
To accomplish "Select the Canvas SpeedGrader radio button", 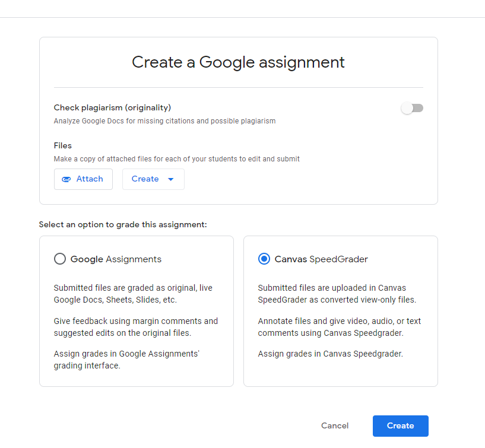I will coord(264,259).
